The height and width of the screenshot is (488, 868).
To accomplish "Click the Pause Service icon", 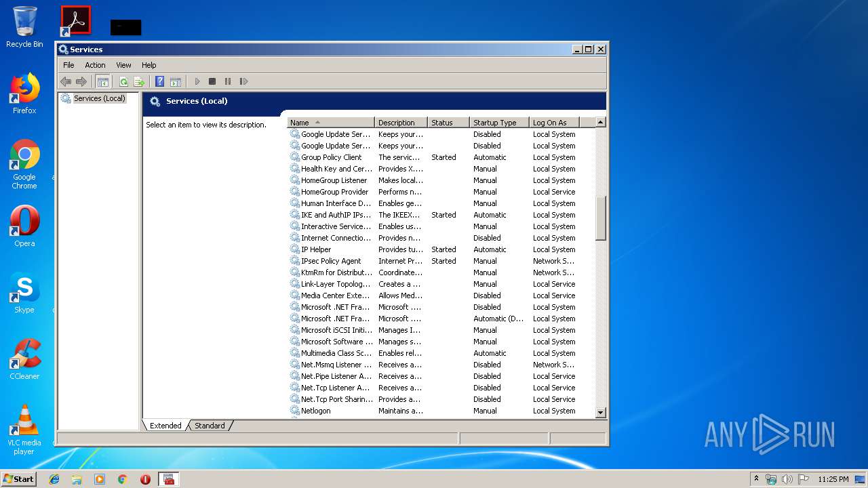I will pyautogui.click(x=228, y=81).
